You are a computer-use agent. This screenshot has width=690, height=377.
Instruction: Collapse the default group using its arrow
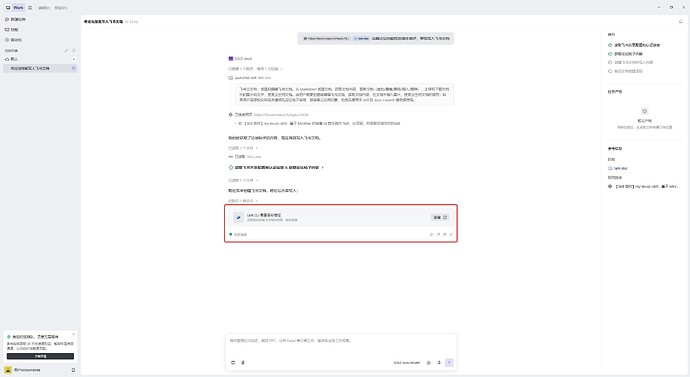tap(73, 59)
